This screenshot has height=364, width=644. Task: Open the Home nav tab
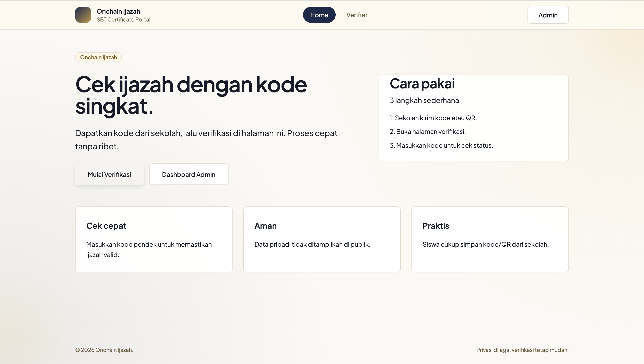(319, 15)
